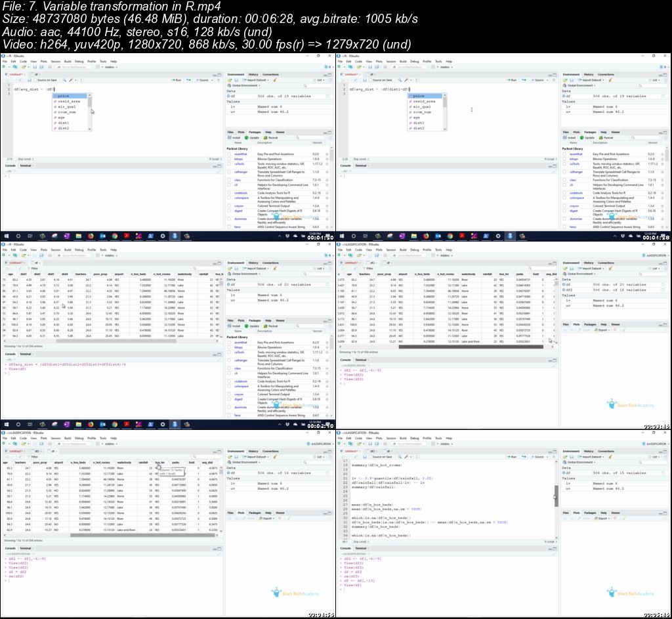Click the save-all icon in 00:02:10 main toolbar
The image size is (672, 619).
click(x=41, y=255)
